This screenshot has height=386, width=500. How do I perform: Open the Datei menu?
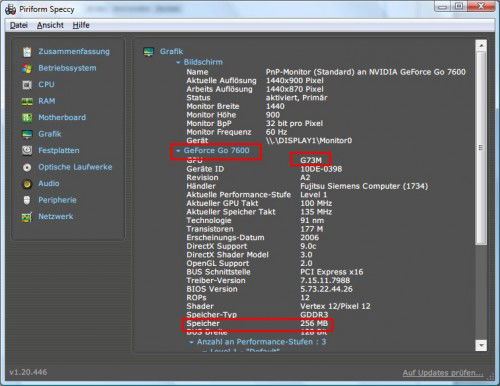pyautogui.click(x=19, y=25)
